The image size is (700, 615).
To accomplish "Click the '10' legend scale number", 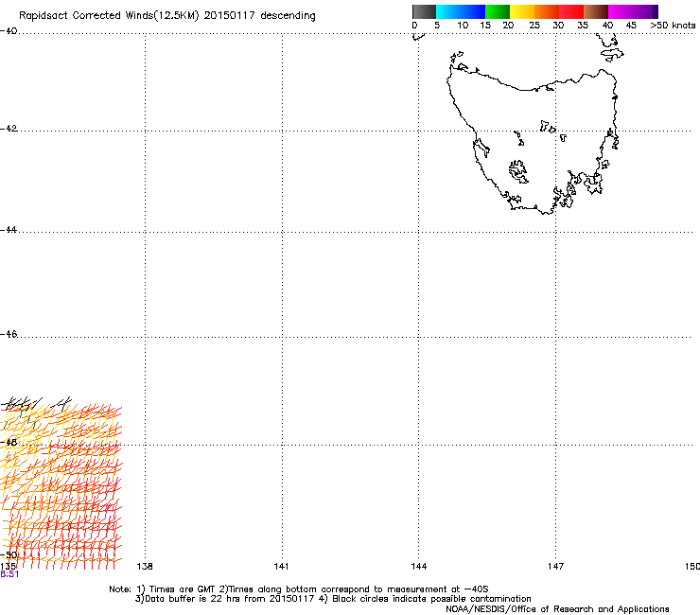I will 463,26.
